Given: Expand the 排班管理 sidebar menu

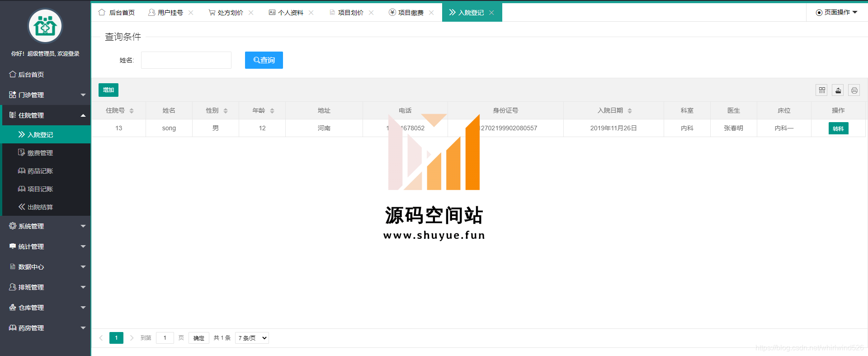Looking at the screenshot, I should point(45,287).
